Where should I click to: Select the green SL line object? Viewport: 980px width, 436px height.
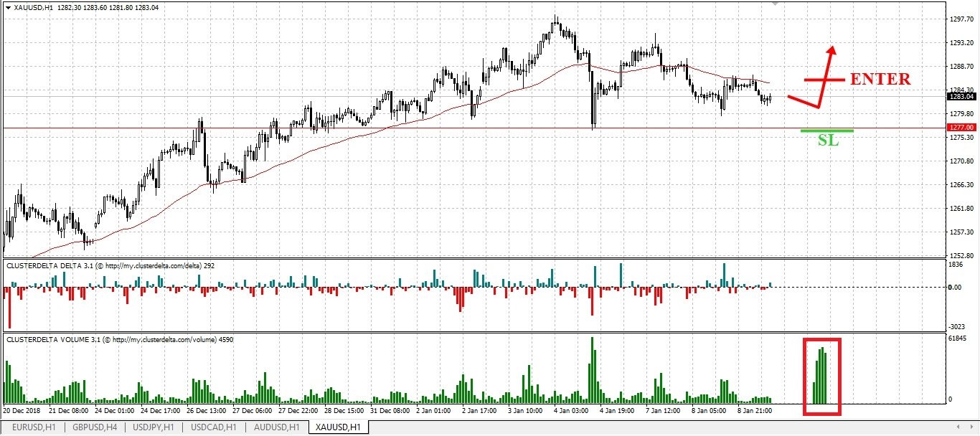pos(827,131)
